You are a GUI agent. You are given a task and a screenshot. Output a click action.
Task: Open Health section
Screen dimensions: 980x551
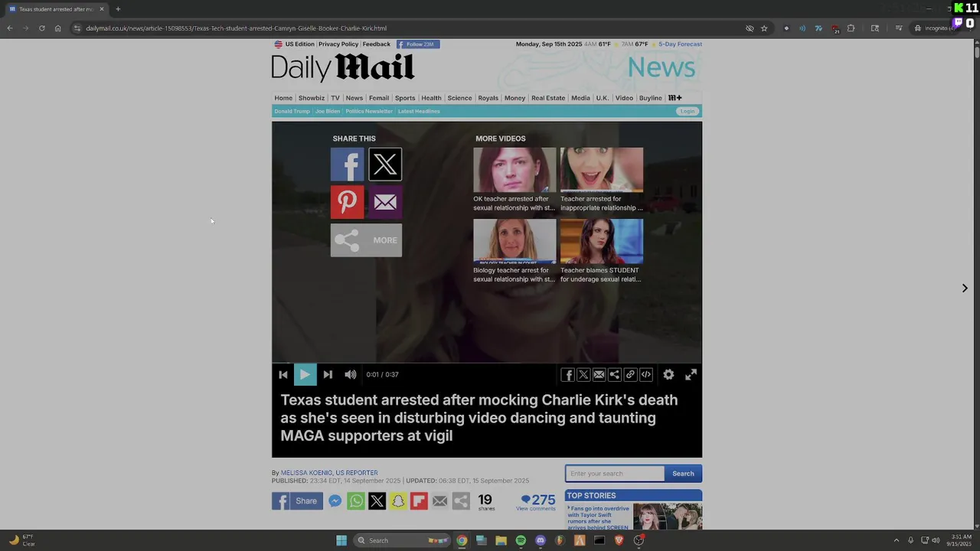(x=431, y=98)
